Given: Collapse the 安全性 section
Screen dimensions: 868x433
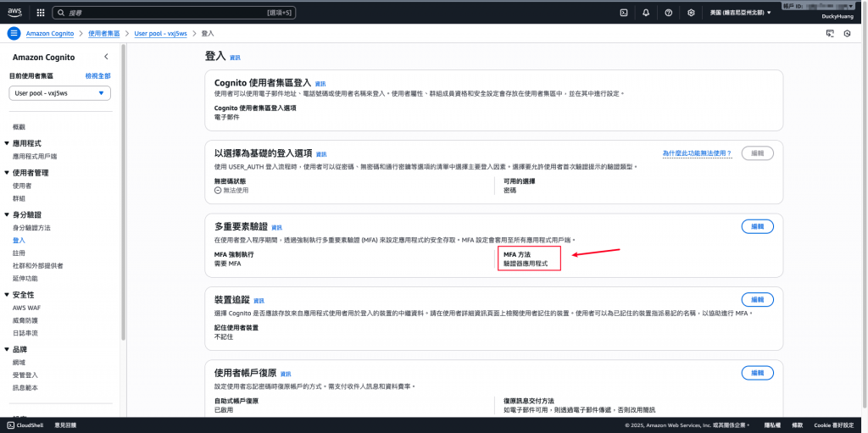Looking at the screenshot, I should tap(7, 295).
